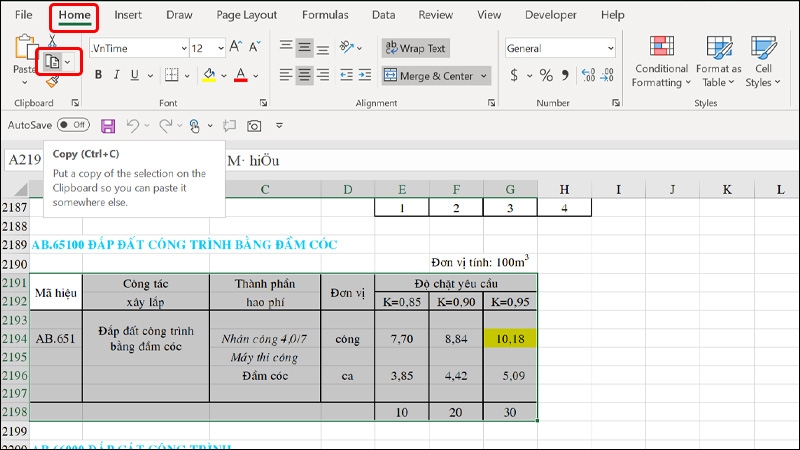800x450 pixels.
Task: Switch to the Page Layout tab
Action: [246, 15]
